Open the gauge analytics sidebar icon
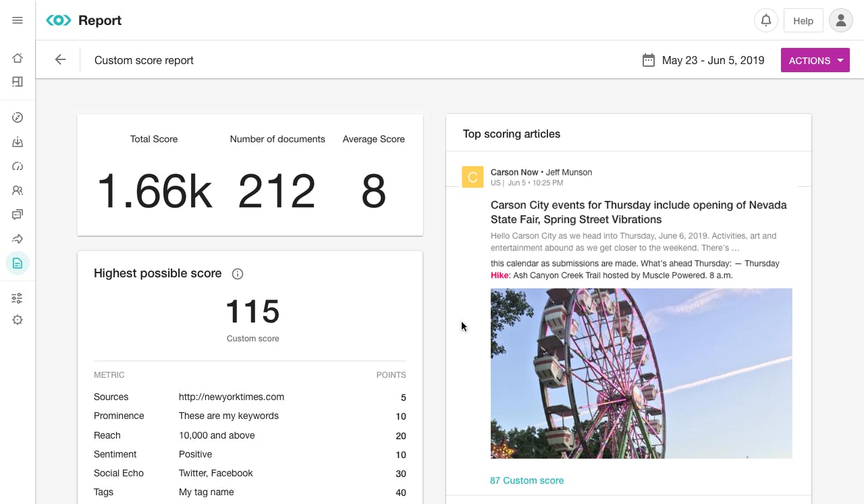The height and width of the screenshot is (504, 864). [18, 166]
